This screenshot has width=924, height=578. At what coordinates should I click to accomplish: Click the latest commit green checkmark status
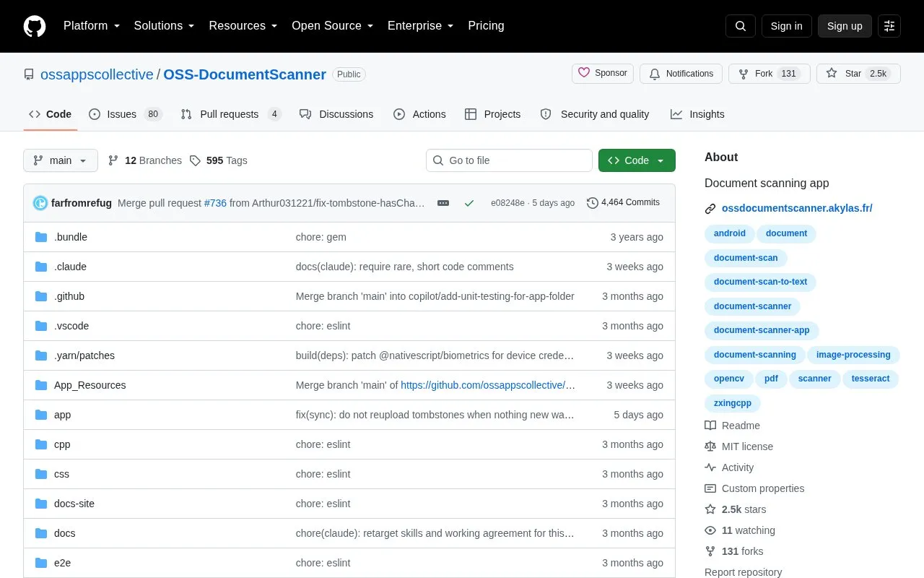(469, 203)
